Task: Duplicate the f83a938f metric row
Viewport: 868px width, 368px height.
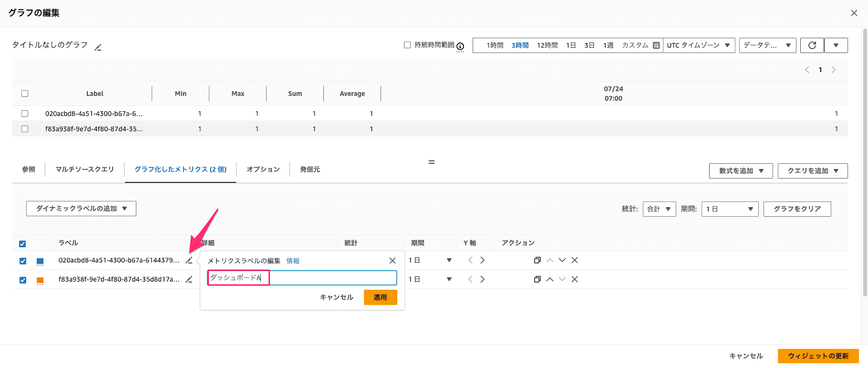Action: point(537,279)
